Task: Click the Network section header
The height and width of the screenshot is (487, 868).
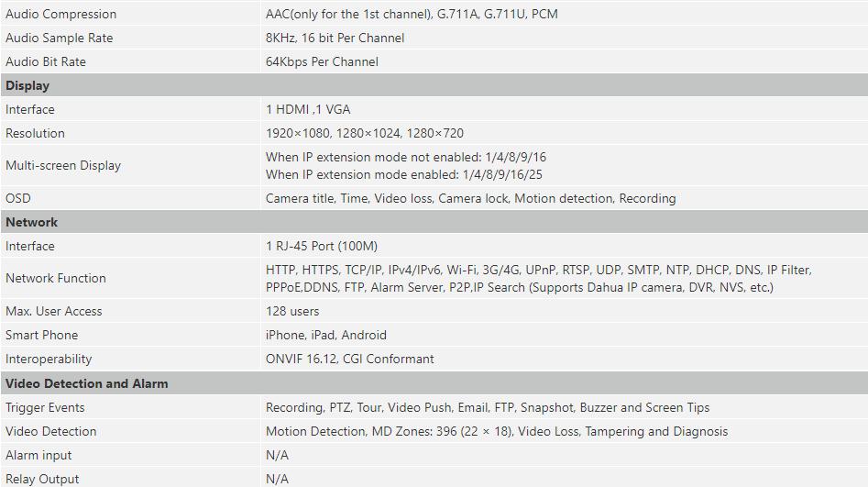Action: click(x=434, y=222)
